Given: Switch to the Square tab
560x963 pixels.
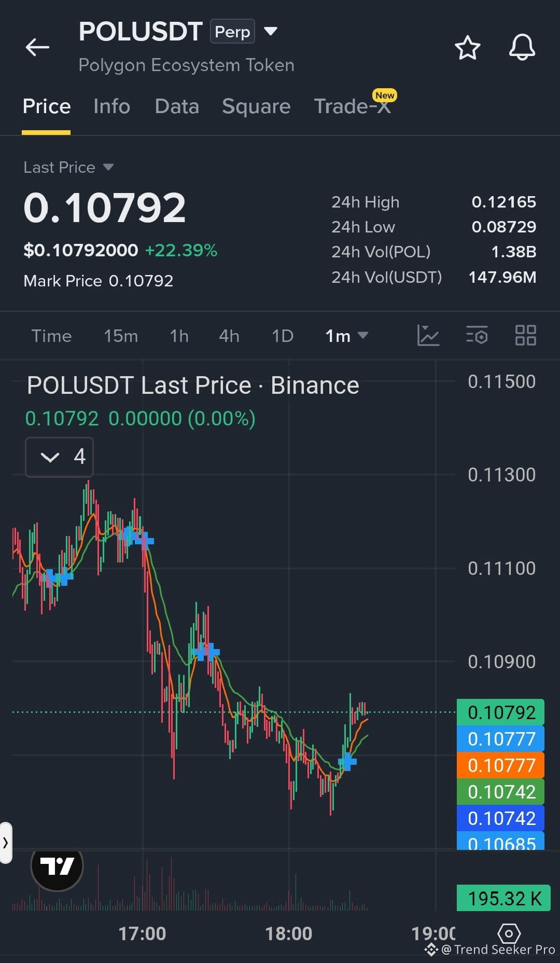Looking at the screenshot, I should [256, 106].
